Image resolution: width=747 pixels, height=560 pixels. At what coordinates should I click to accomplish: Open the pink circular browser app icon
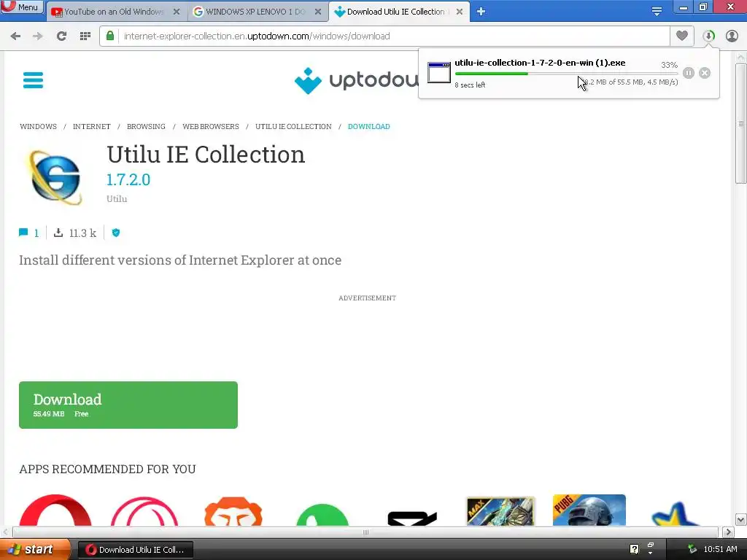[x=144, y=511]
